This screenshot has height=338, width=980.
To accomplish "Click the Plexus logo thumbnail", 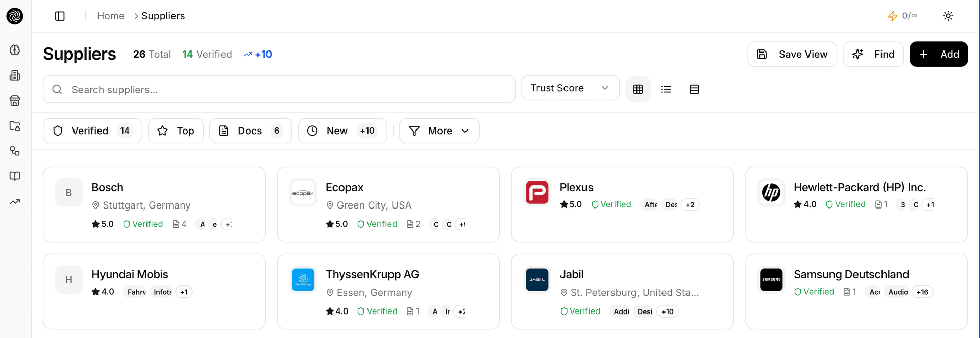I will 537,193.
